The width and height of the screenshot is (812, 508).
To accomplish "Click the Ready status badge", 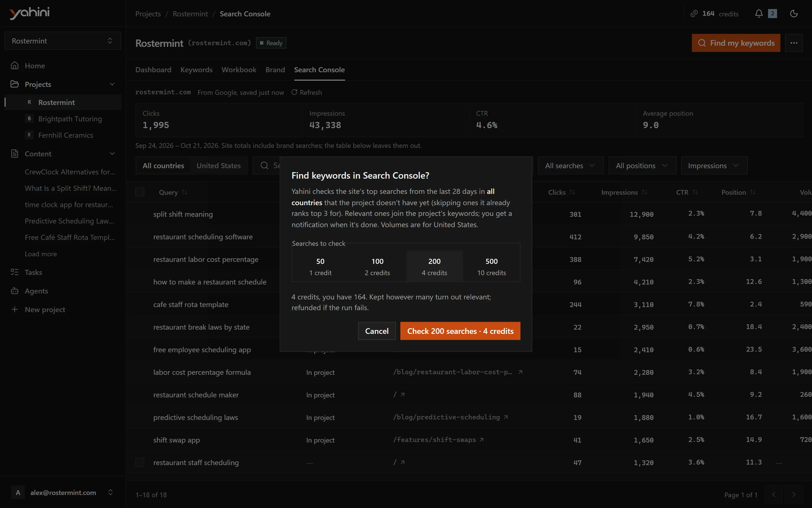I will click(271, 43).
